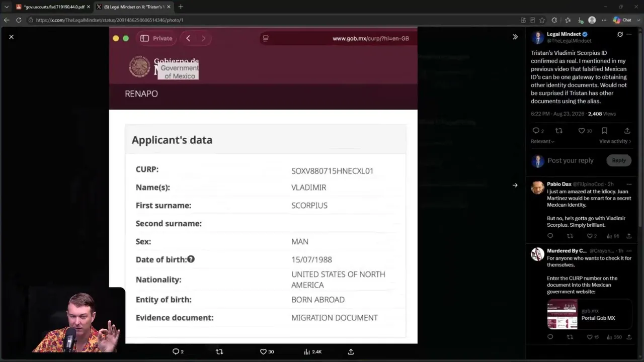Open Grok icon beside Legal Mindset name
The image size is (644, 362).
[x=620, y=34]
